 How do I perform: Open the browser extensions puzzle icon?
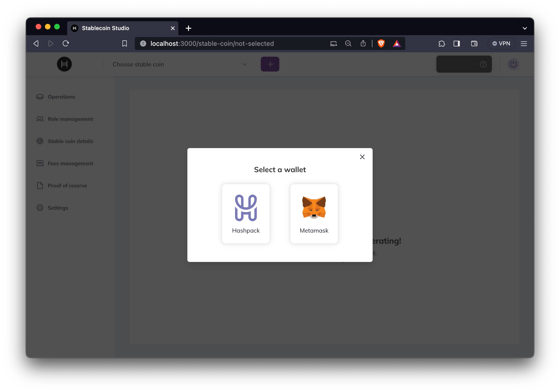click(442, 44)
